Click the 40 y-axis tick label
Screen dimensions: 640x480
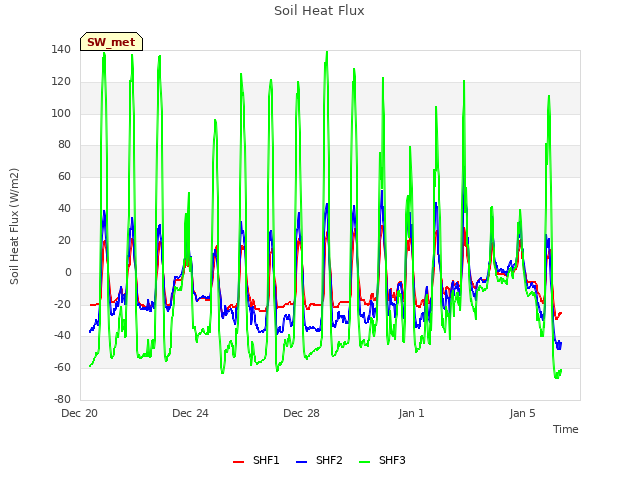point(64,208)
